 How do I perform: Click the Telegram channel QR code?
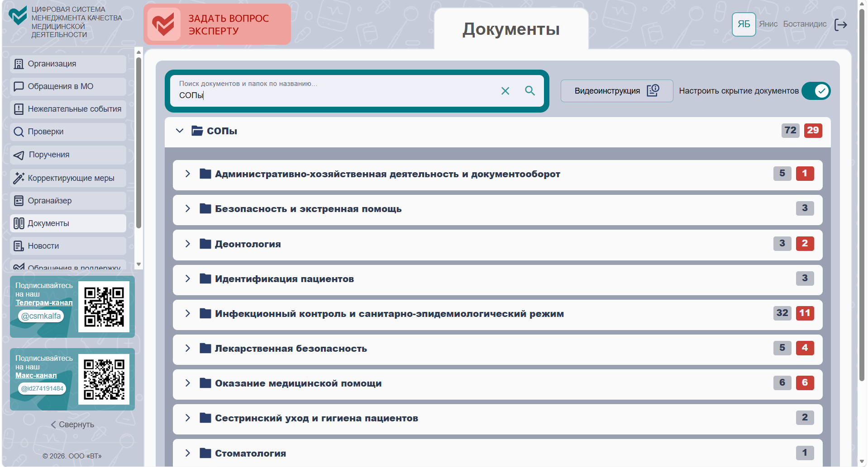(x=104, y=307)
